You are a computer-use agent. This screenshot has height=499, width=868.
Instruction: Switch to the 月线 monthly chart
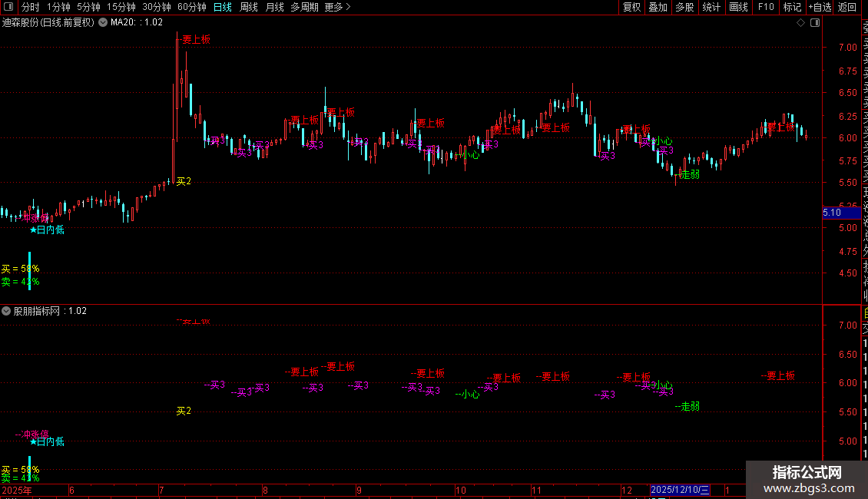click(274, 7)
